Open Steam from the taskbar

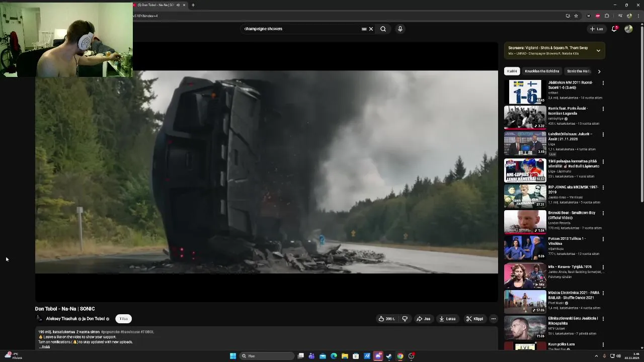389,356
